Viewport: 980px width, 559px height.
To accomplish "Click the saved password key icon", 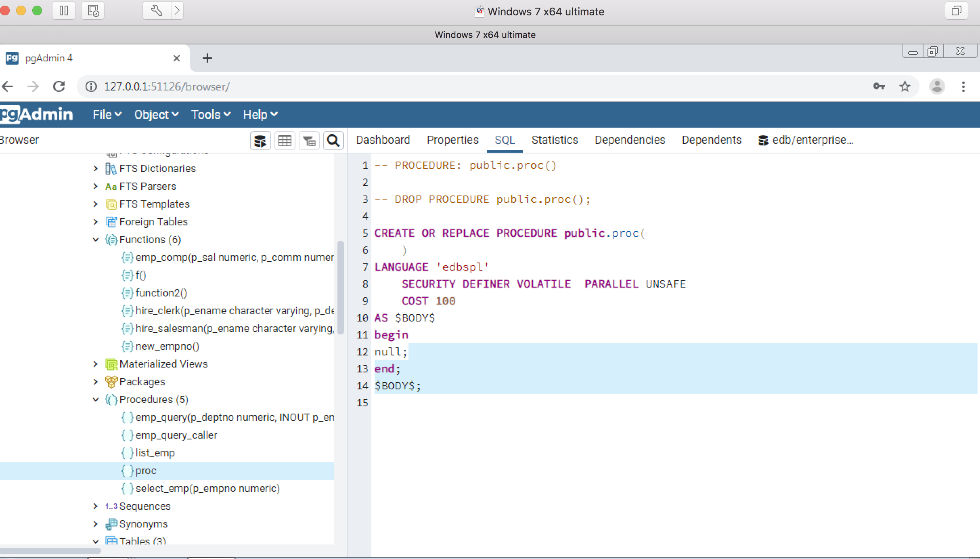I will click(x=879, y=86).
